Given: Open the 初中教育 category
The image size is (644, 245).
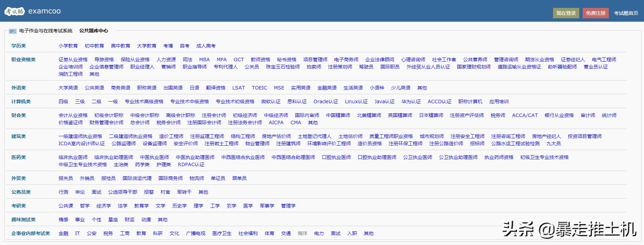Looking at the screenshot, I should (x=94, y=46).
